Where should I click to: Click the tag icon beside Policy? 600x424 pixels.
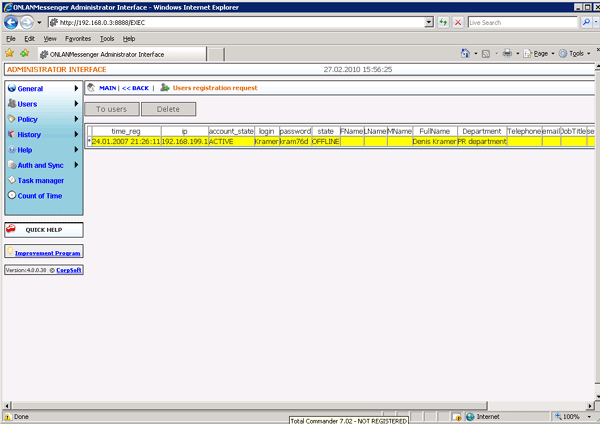point(12,119)
